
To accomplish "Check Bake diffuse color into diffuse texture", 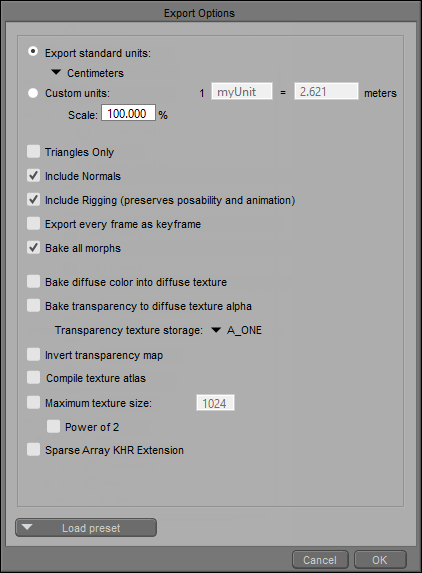I will [x=33, y=282].
